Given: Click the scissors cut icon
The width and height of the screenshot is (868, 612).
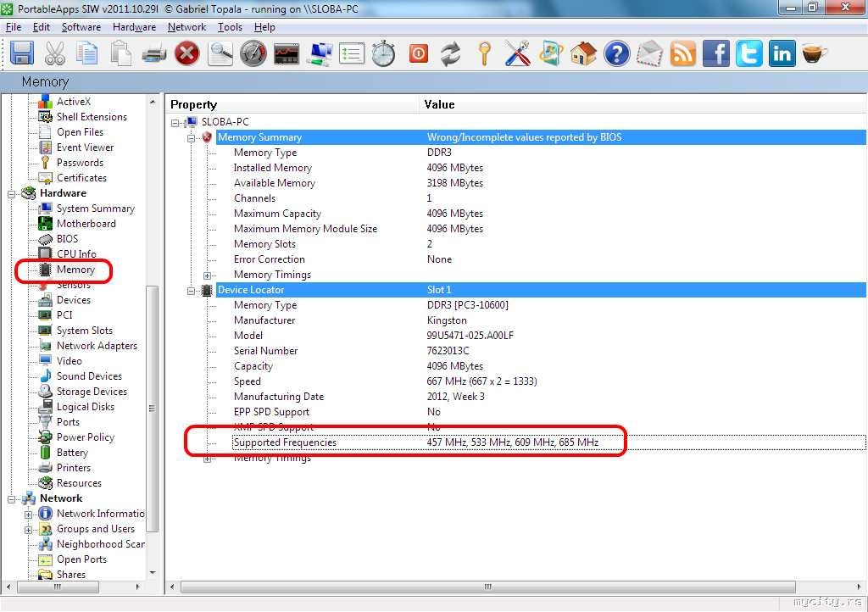Looking at the screenshot, I should coord(55,54).
